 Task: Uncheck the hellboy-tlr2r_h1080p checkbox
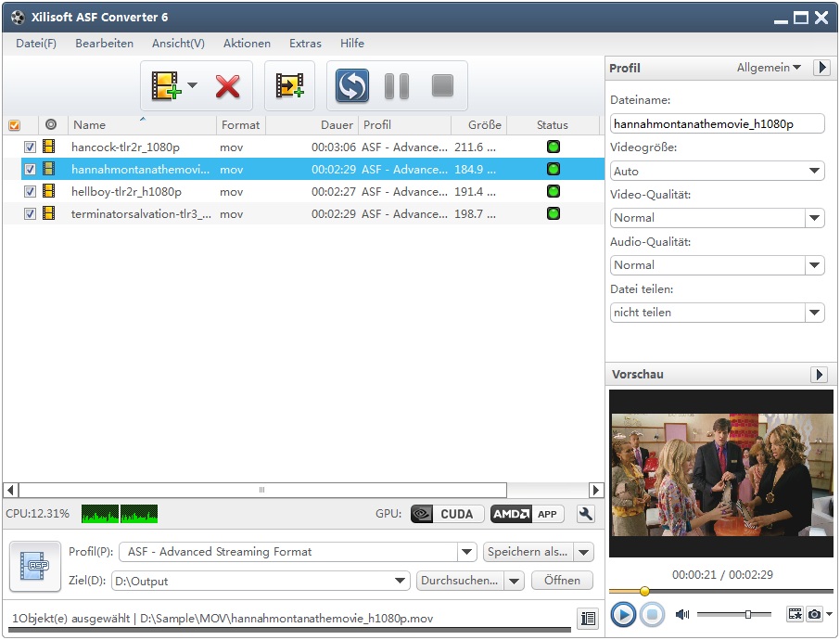30,191
